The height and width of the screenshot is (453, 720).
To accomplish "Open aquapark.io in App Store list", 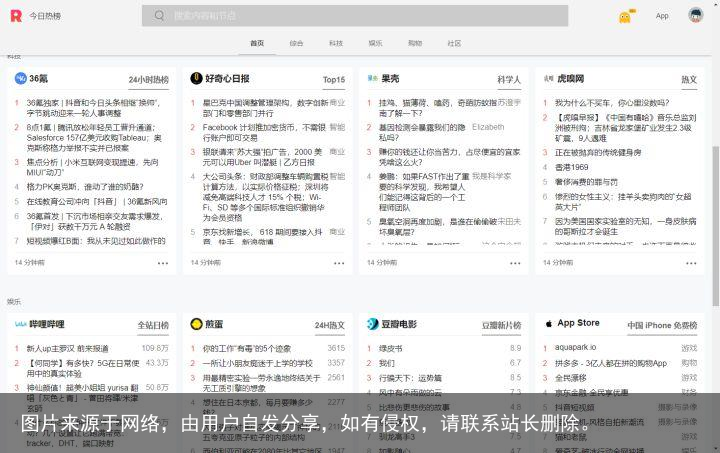I will coord(575,347).
